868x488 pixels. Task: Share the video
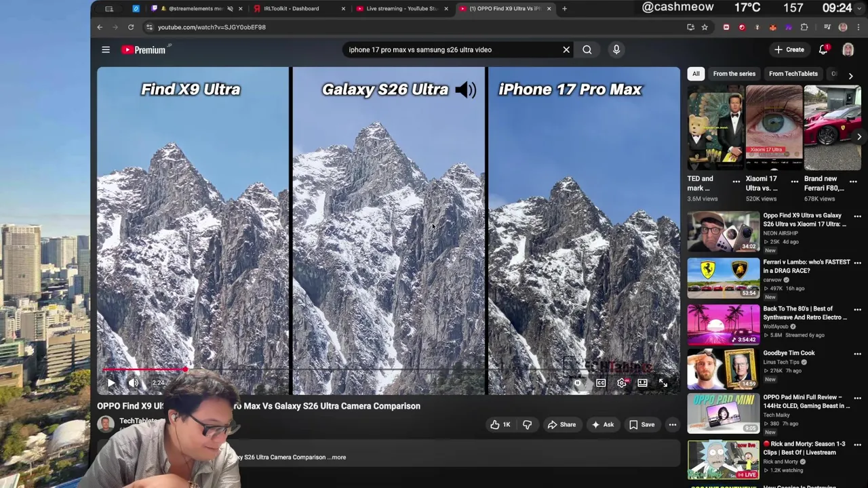[561, 425]
